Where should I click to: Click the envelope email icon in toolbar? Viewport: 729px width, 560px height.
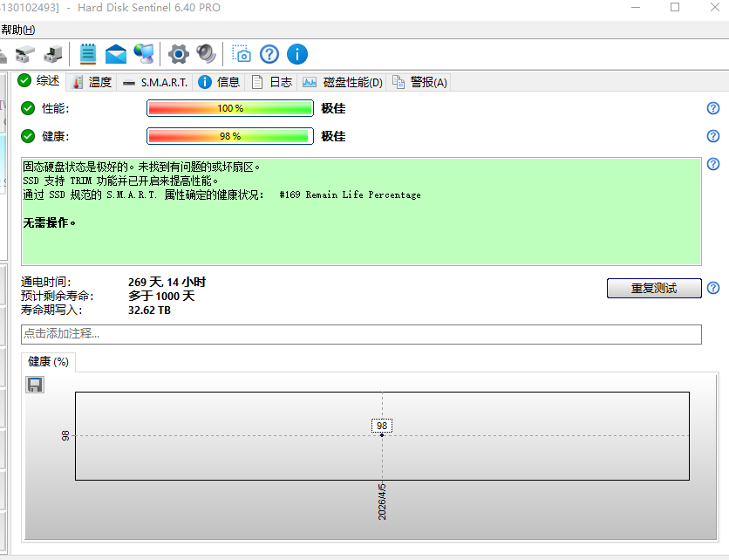[x=116, y=54]
